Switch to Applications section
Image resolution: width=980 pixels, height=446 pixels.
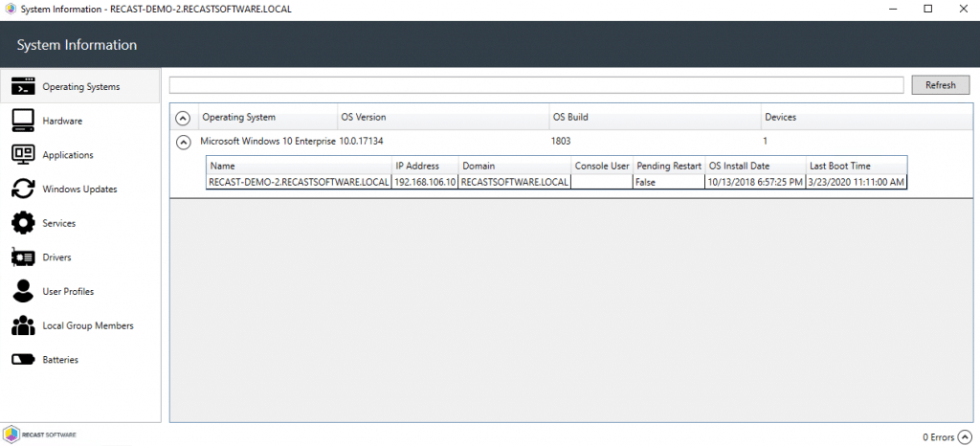click(80, 155)
